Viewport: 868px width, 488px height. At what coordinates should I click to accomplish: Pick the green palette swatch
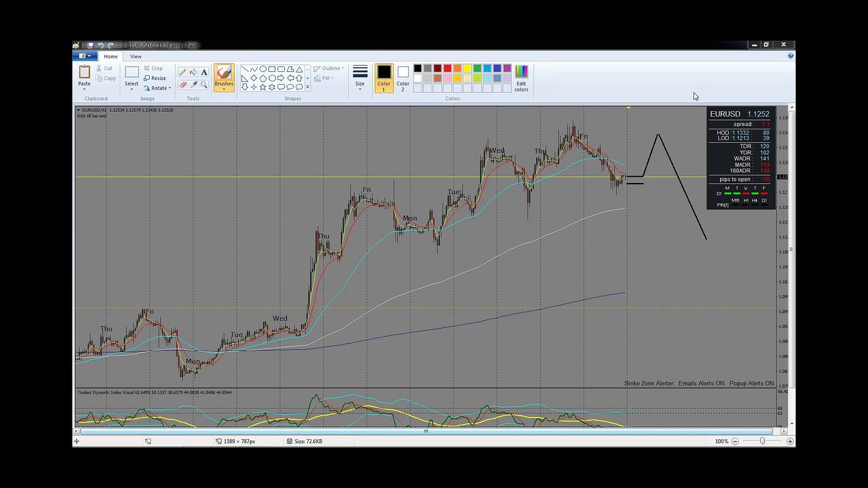tap(477, 68)
